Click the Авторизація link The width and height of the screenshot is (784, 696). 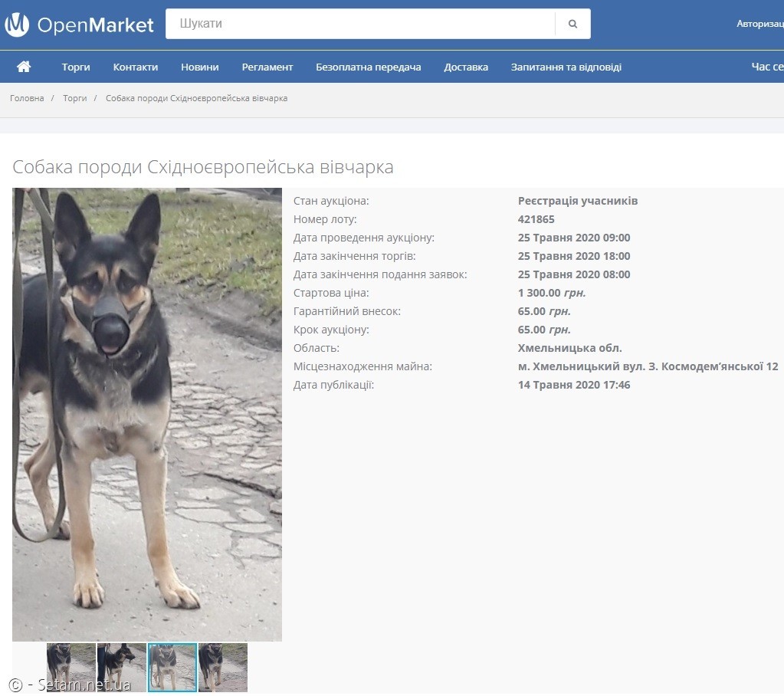[760, 24]
